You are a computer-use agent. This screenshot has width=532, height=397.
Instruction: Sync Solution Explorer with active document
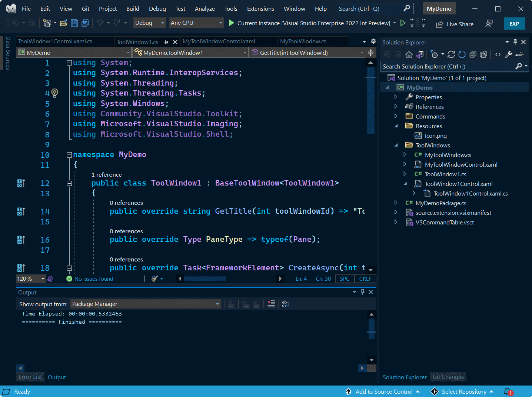pyautogui.click(x=419, y=54)
